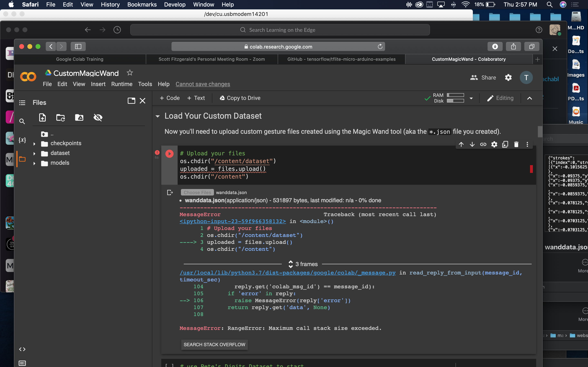The image size is (588, 367).
Task: Move cell up with arrow icon
Action: pyautogui.click(x=461, y=144)
